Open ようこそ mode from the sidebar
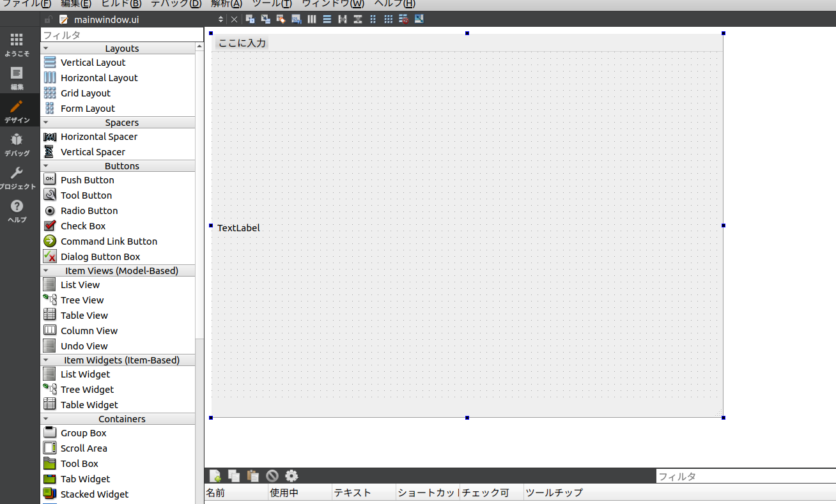The height and width of the screenshot is (504, 836). 16,45
